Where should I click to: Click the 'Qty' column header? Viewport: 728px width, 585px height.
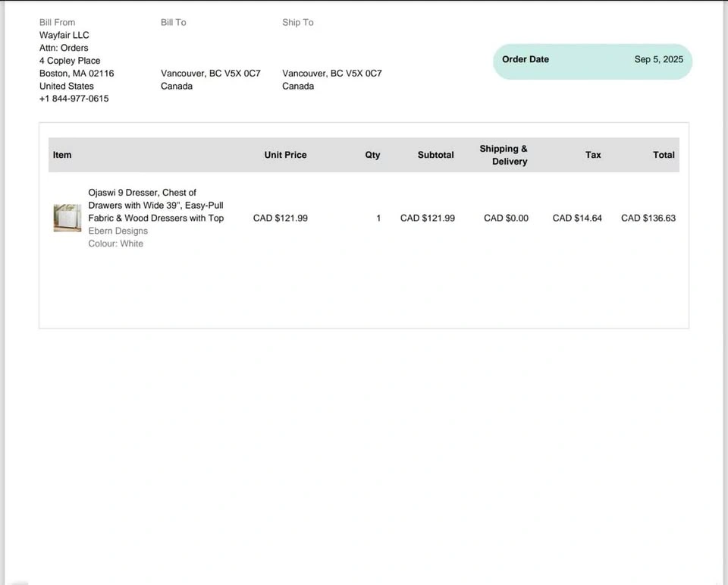[372, 155]
